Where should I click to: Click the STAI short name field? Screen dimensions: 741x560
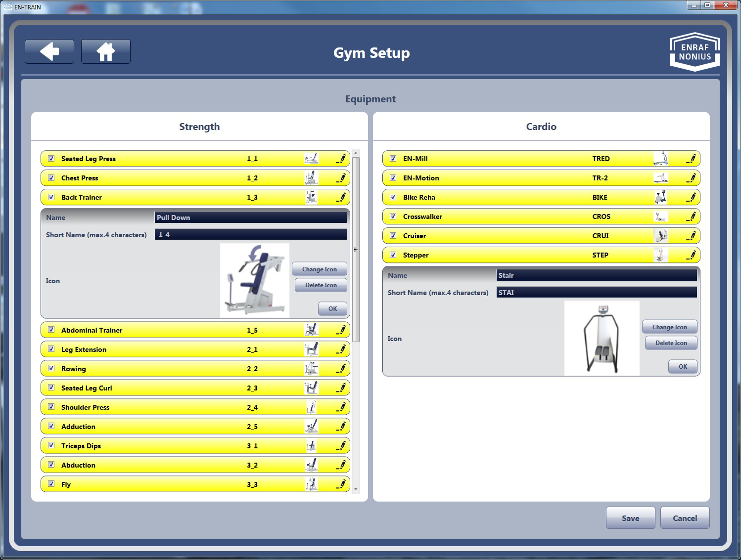pos(597,293)
